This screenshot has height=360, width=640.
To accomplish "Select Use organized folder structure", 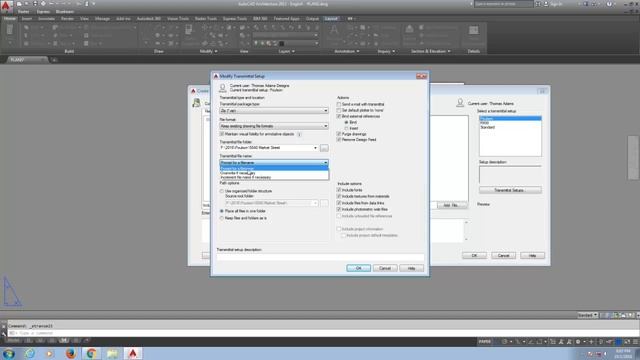I will (x=246, y=191).
